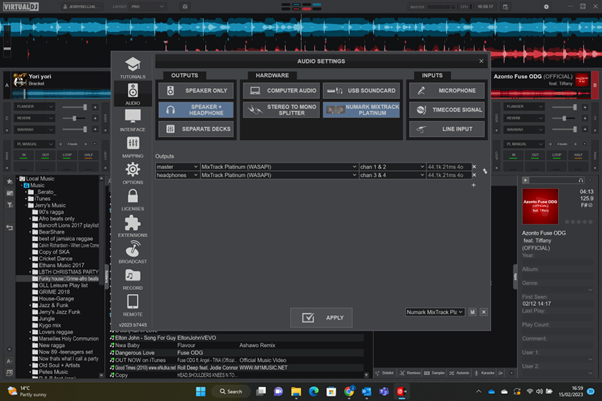Select the Afro beats only folder

click(x=53, y=219)
